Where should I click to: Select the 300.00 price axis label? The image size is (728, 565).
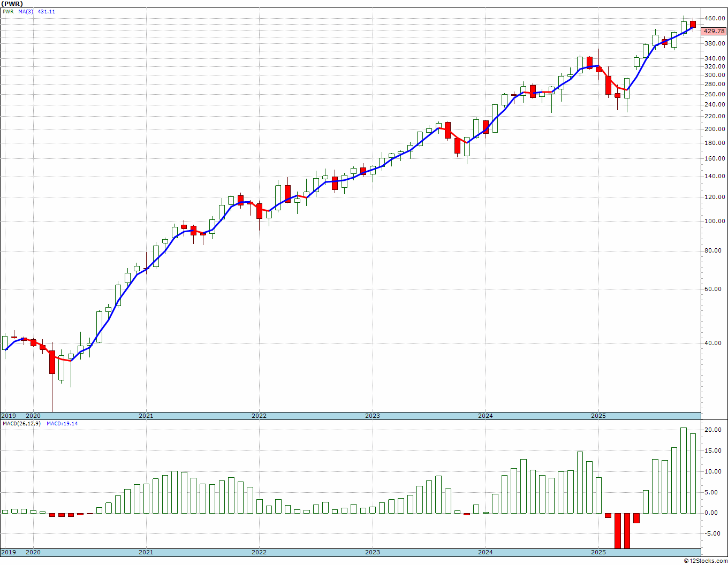[x=715, y=75]
